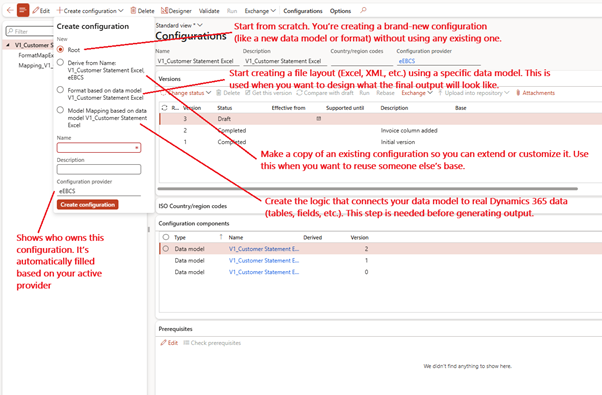Open Create configuration plus menu
Screen dimensions: 602x395
click(x=90, y=11)
